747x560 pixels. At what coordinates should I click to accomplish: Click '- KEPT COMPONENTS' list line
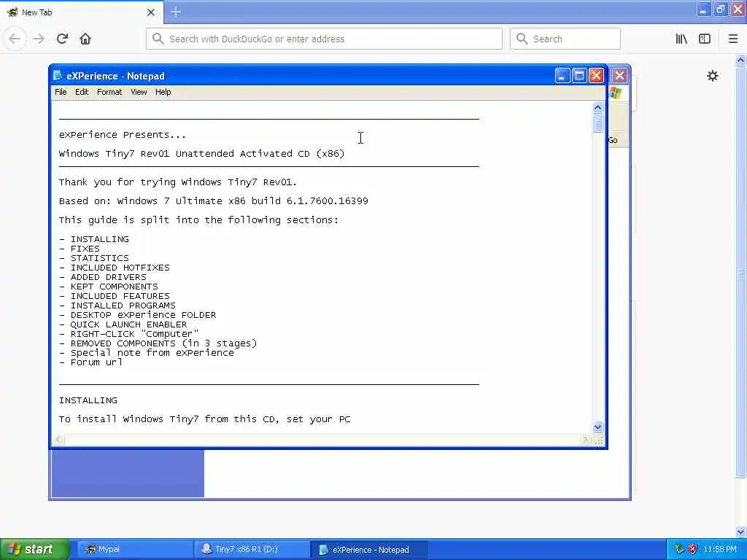109,287
